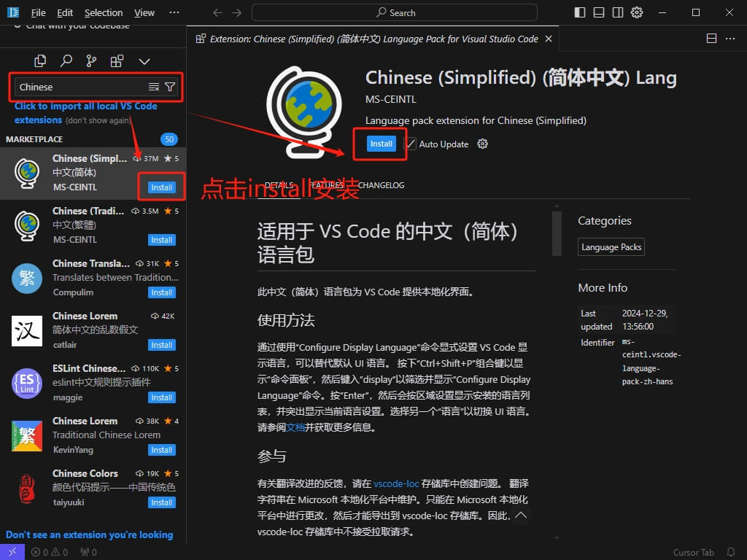Click the scroll-to-top arrow button

(x=521, y=515)
